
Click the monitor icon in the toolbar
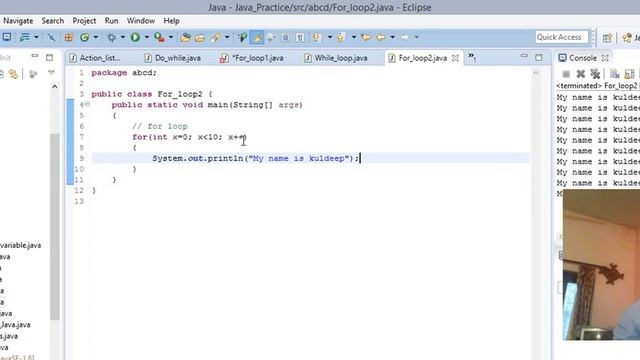(x=7, y=37)
